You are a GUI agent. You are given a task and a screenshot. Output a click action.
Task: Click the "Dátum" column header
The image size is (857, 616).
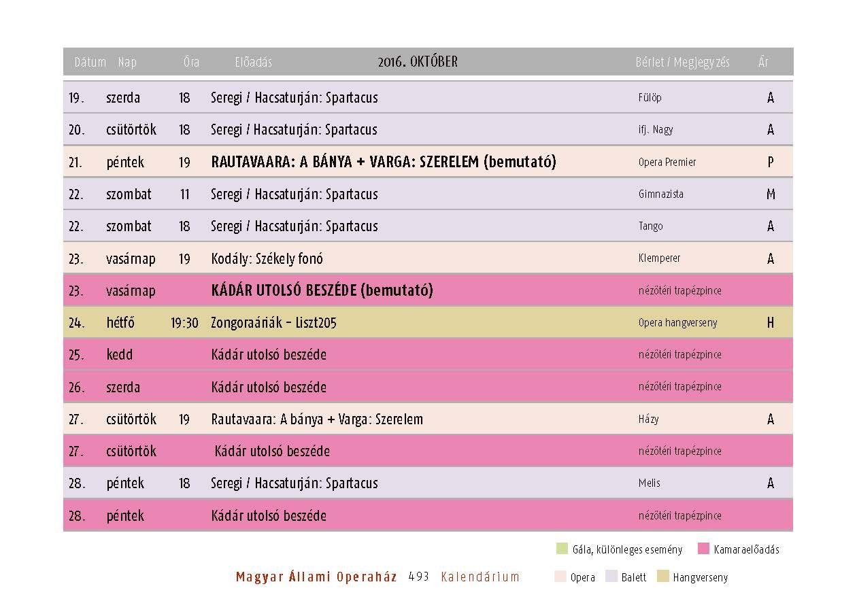[90, 62]
